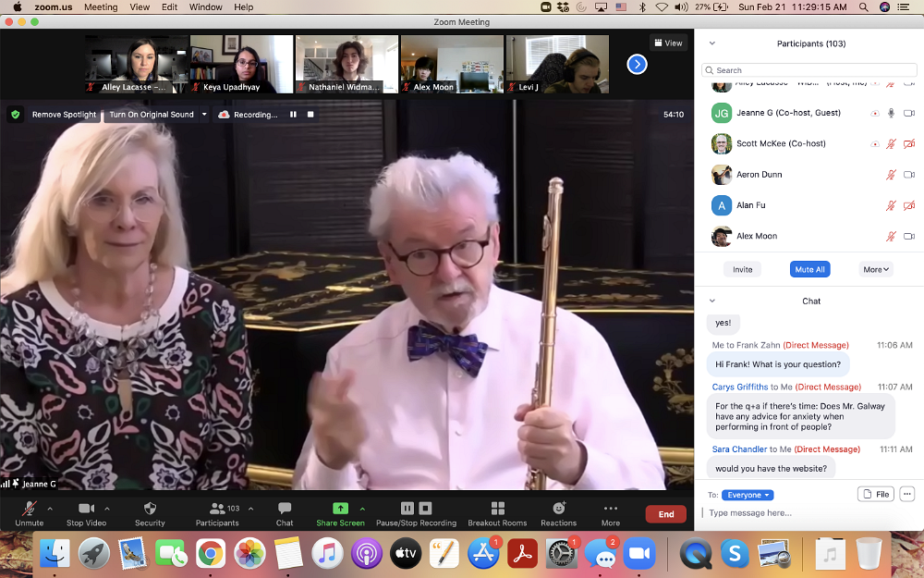Expand share options arrow next to Share Screen

[x=362, y=509]
